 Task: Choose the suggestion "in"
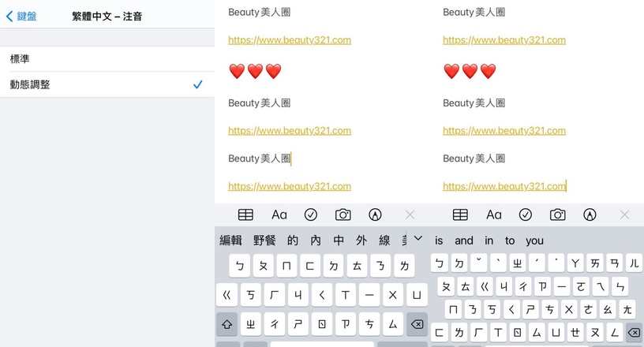(489, 241)
